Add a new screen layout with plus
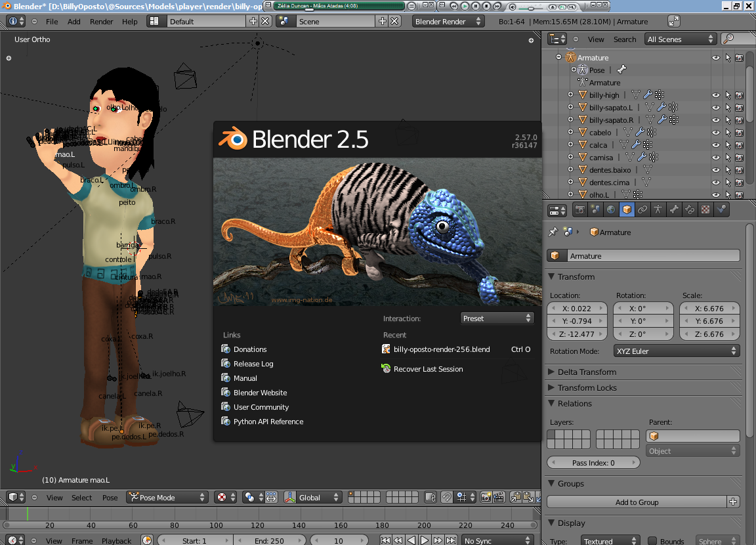The width and height of the screenshot is (756, 545). (253, 21)
